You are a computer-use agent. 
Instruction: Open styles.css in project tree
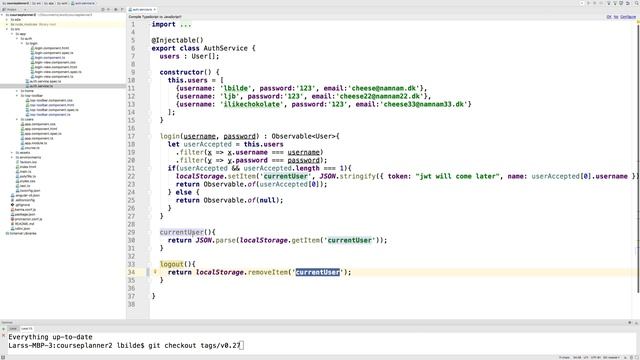pyautogui.click(x=25, y=181)
